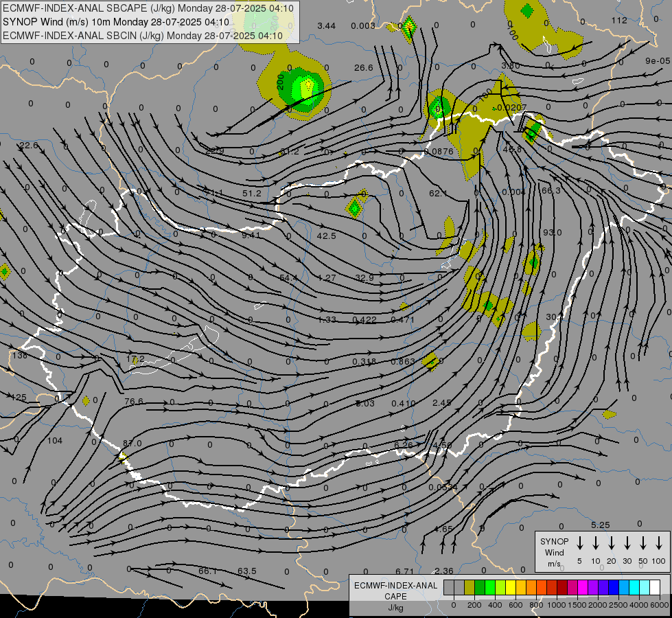672x618 pixels.
Task: Click the map value 3.80
Action: [511, 66]
